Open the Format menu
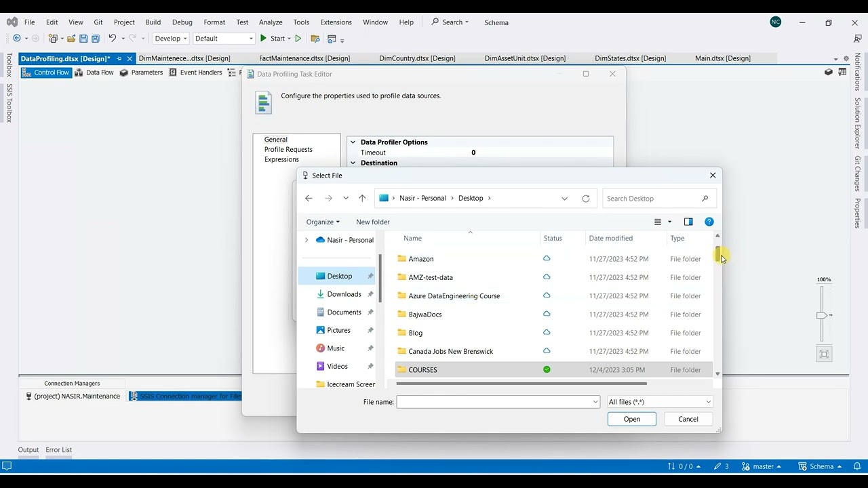Screen dimensions: 868x488 (214, 22)
